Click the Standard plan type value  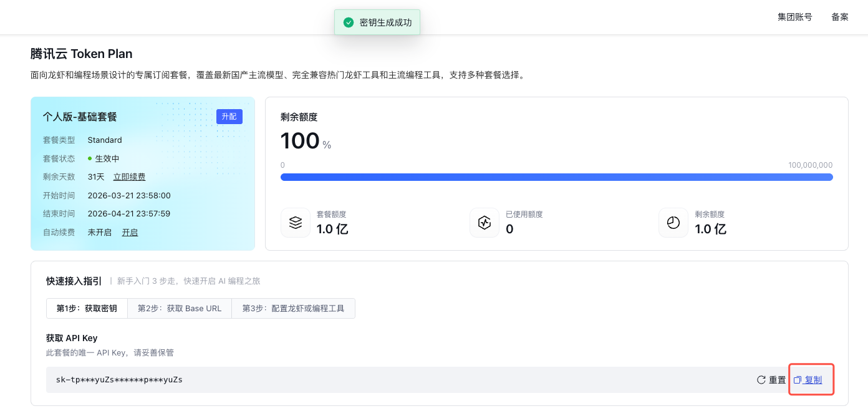(105, 140)
